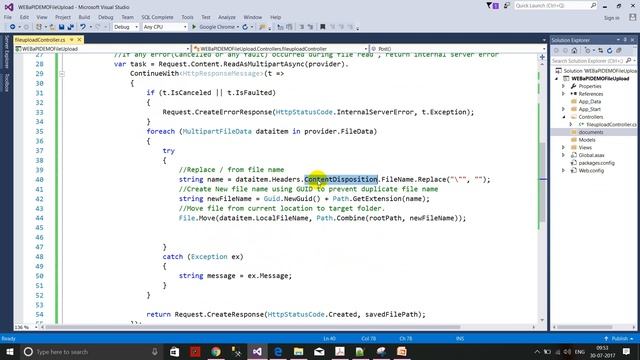Screen dimensions: 640x360
Task: Collapse the Controllers folder
Action: pos(564,117)
